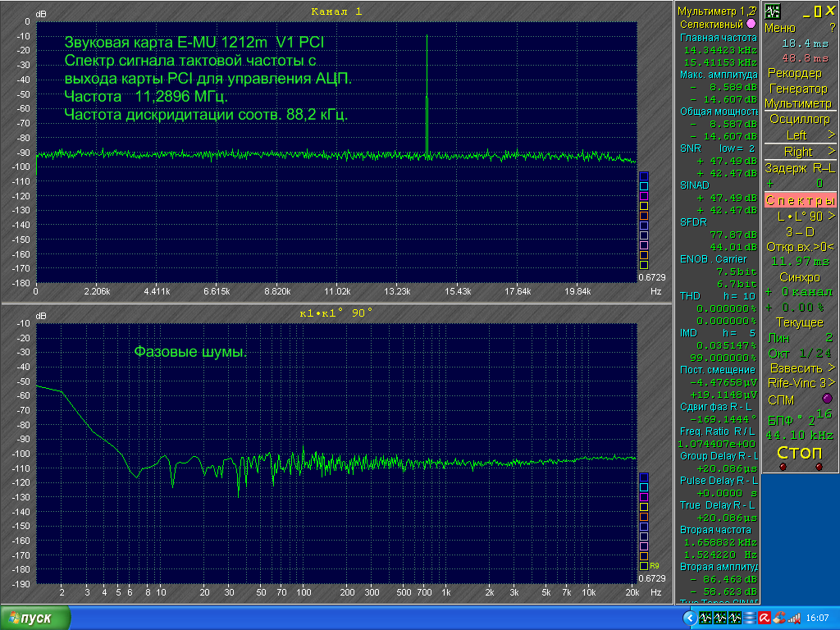Click the Генератор entry in the panel
840x630 pixels.
pyautogui.click(x=799, y=89)
